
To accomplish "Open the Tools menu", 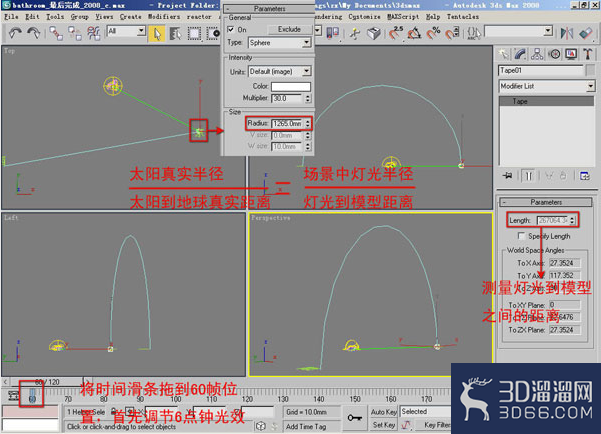I will (x=55, y=17).
